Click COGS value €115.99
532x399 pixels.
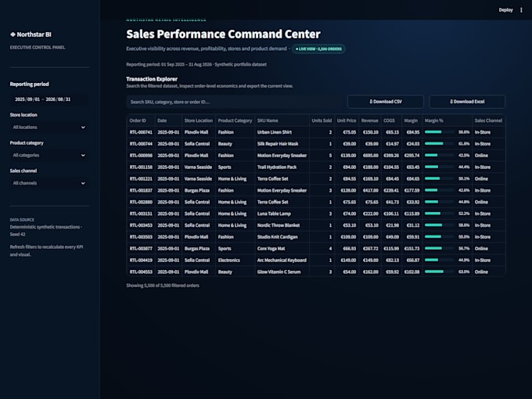(x=391, y=248)
